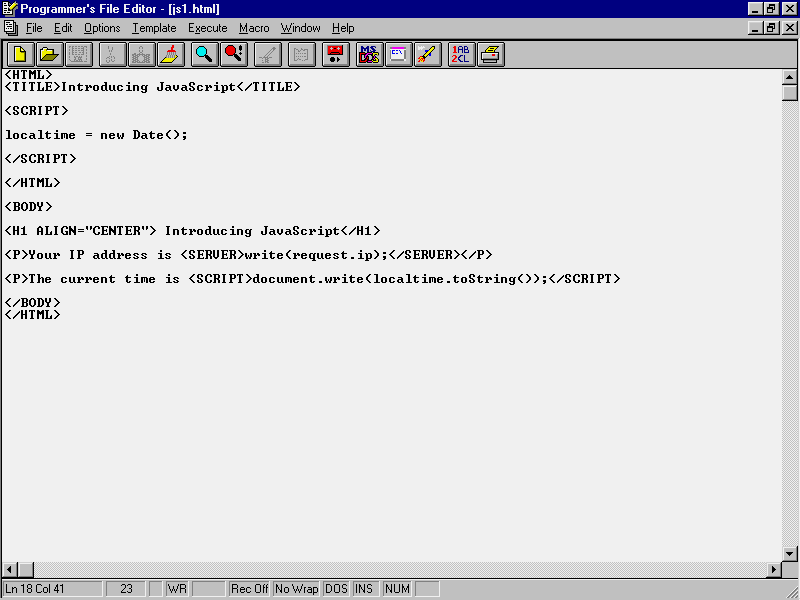Open the Window menu list
Screen dimensions: 800x600
pos(300,28)
